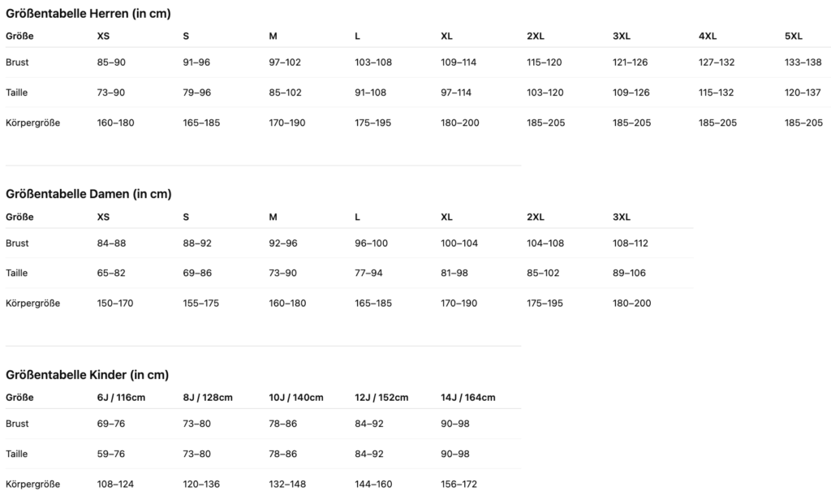Select the 6J / 116cm column header
This screenshot has width=831, height=504.
click(121, 398)
